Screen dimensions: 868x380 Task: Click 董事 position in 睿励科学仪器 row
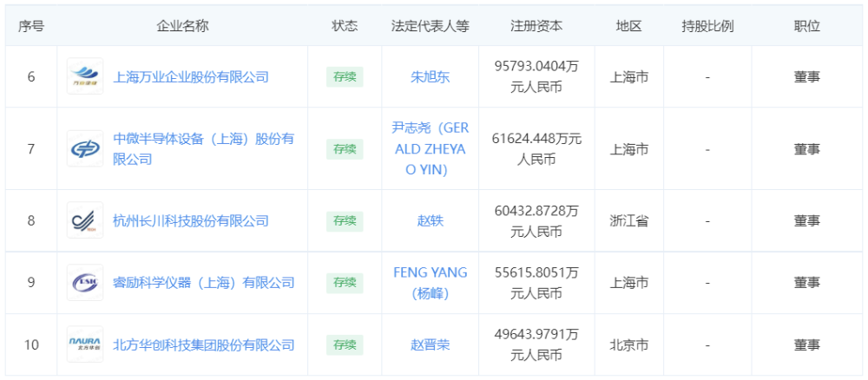[x=807, y=283]
